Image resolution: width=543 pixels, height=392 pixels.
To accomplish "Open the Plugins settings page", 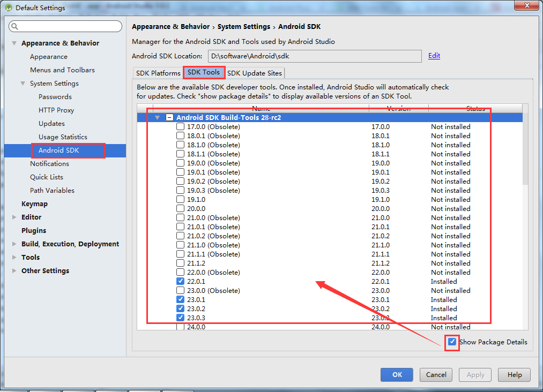I will pyautogui.click(x=34, y=230).
